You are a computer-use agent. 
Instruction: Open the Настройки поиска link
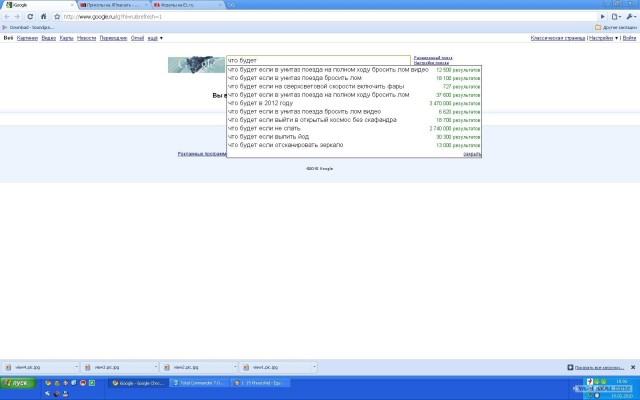431,63
